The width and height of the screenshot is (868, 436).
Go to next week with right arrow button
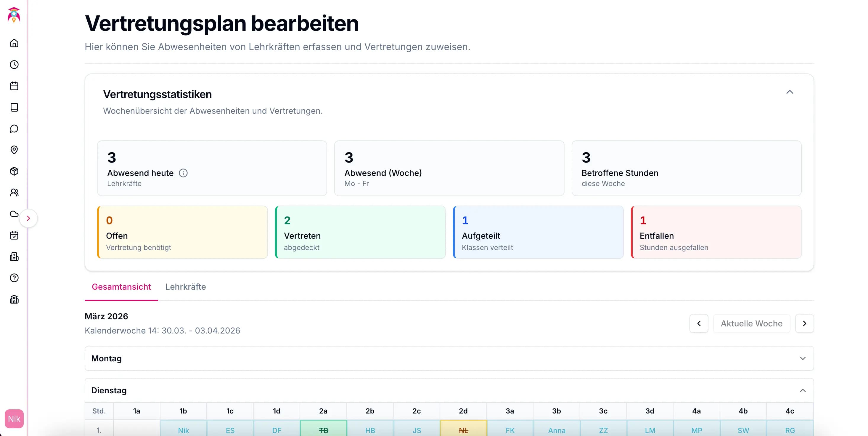tap(805, 323)
